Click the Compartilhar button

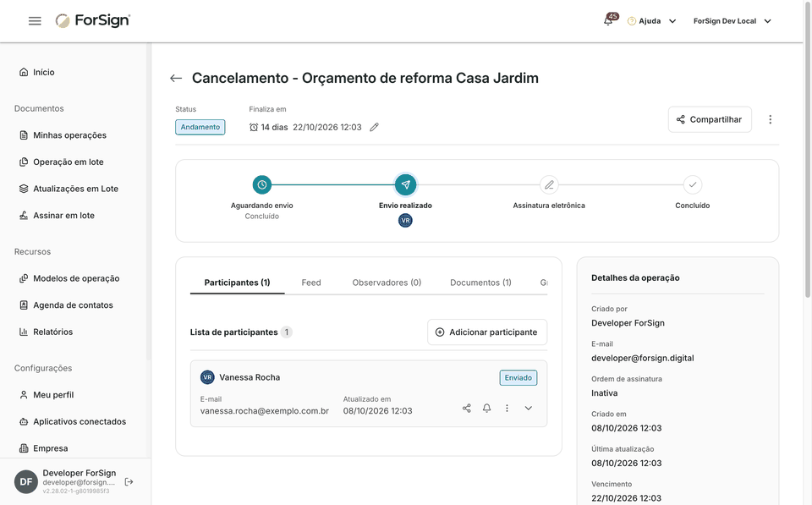click(710, 119)
